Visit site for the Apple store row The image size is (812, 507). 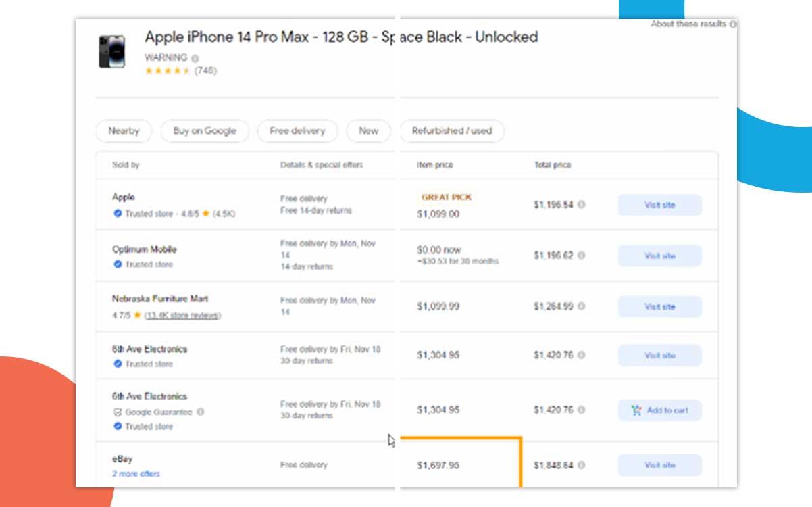(659, 205)
